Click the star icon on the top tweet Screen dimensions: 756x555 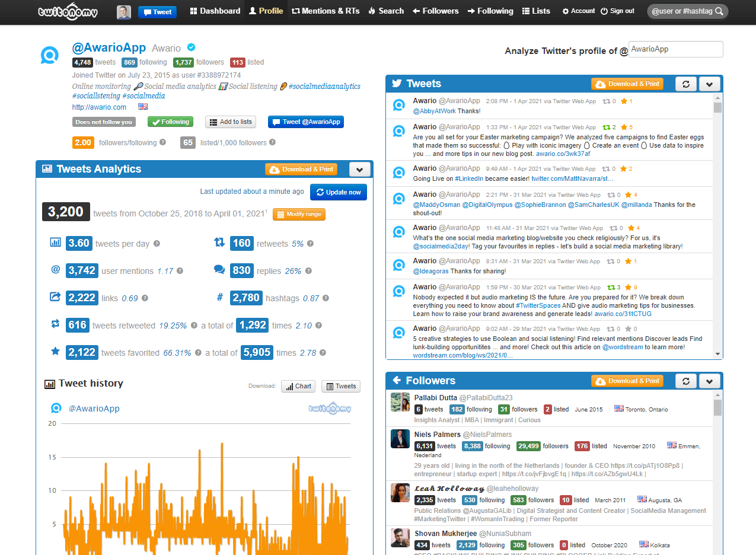tap(623, 101)
